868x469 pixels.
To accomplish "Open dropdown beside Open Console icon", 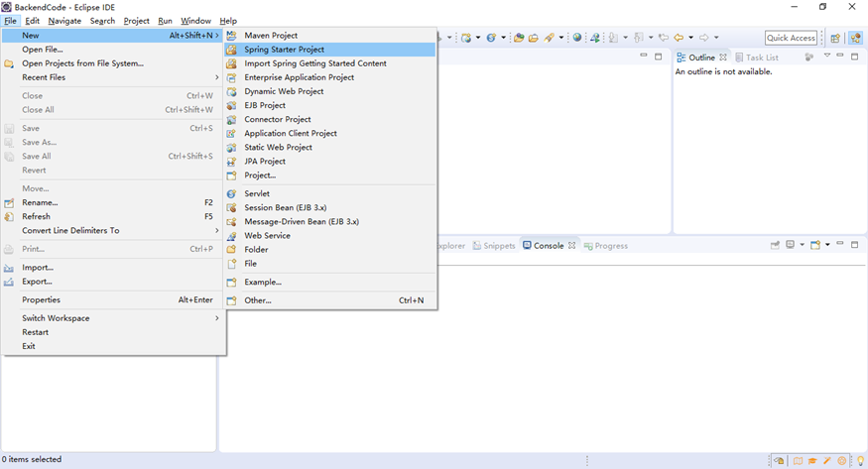I will pyautogui.click(x=827, y=245).
